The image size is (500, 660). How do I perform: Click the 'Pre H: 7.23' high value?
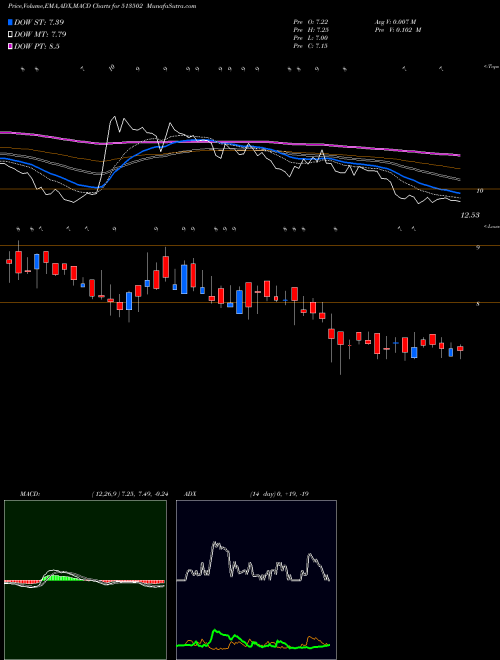click(311, 30)
